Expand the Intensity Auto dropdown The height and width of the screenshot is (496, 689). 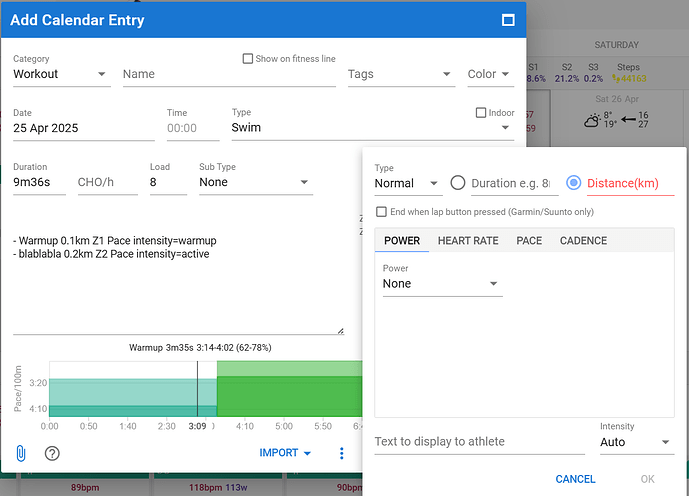[637, 442]
